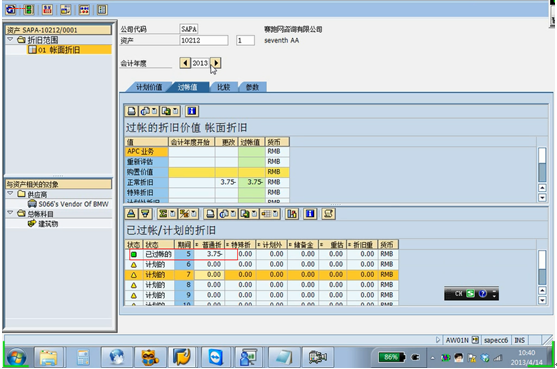Select the 建筑物 tree entry
This screenshot has width=557, height=369.
click(48, 223)
